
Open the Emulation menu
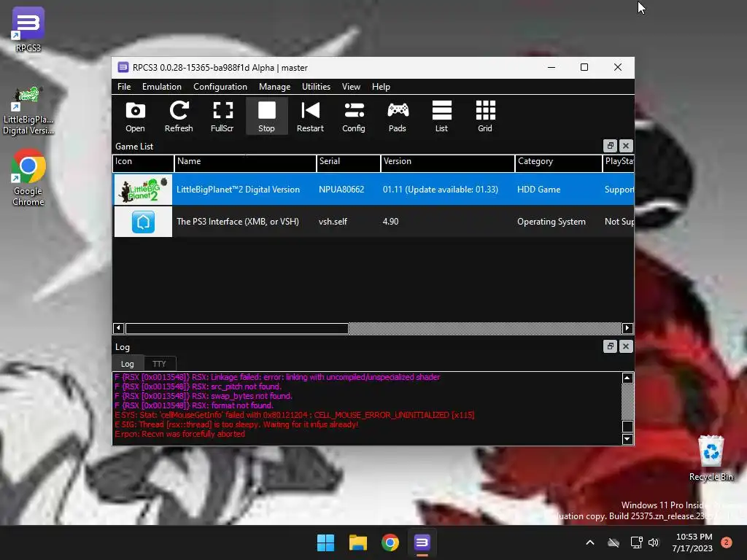(x=161, y=87)
